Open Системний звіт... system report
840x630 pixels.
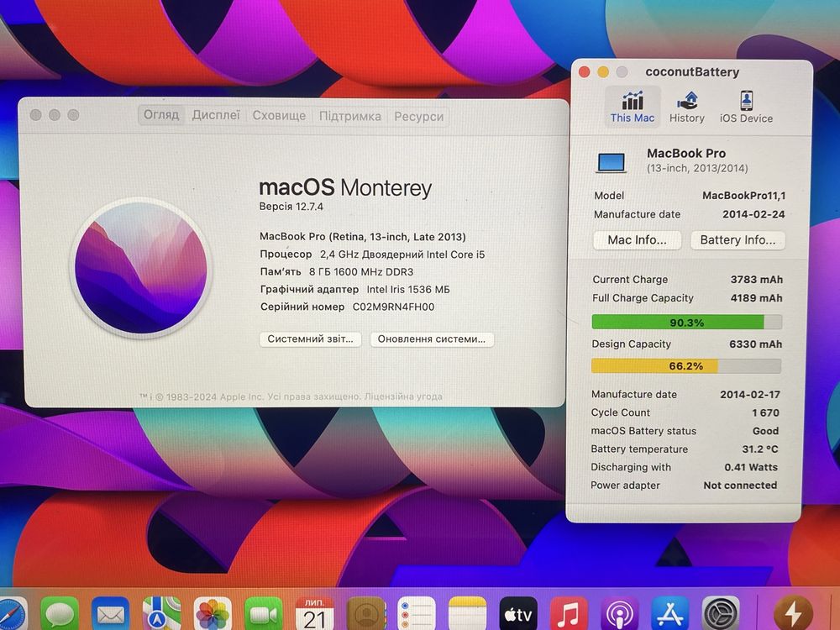coord(310,339)
